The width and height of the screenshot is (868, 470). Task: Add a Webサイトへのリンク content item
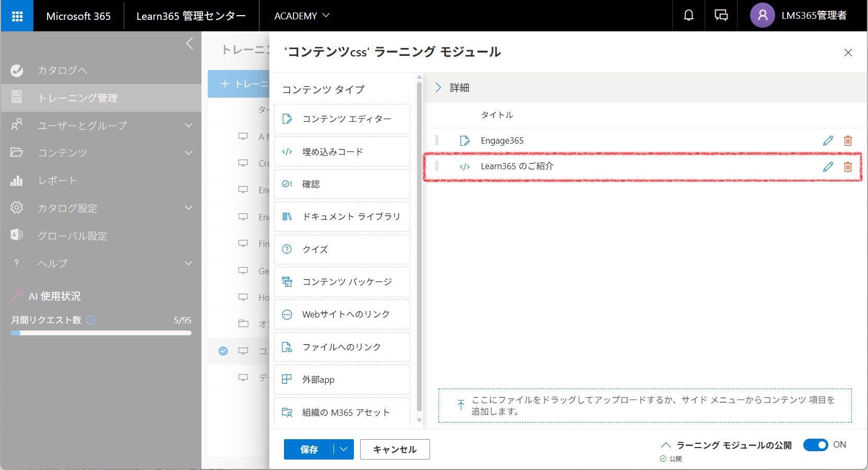342,314
